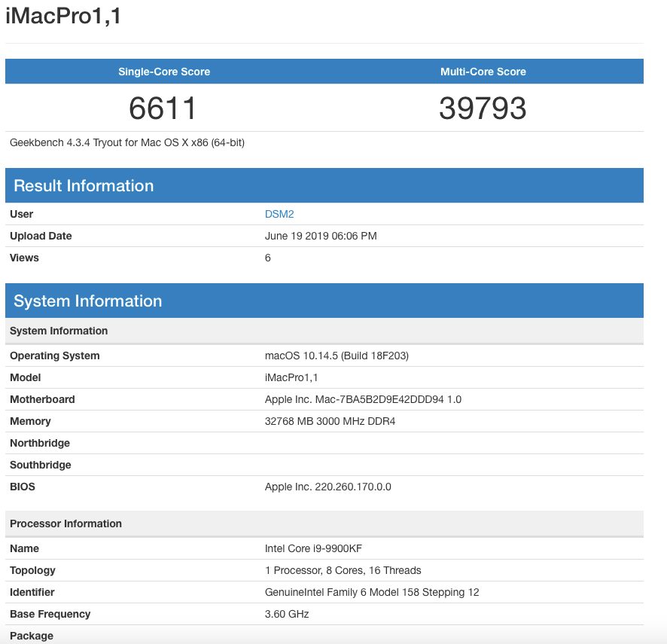Click the multi-core score value 39793
The image size is (667, 644).
(483, 108)
